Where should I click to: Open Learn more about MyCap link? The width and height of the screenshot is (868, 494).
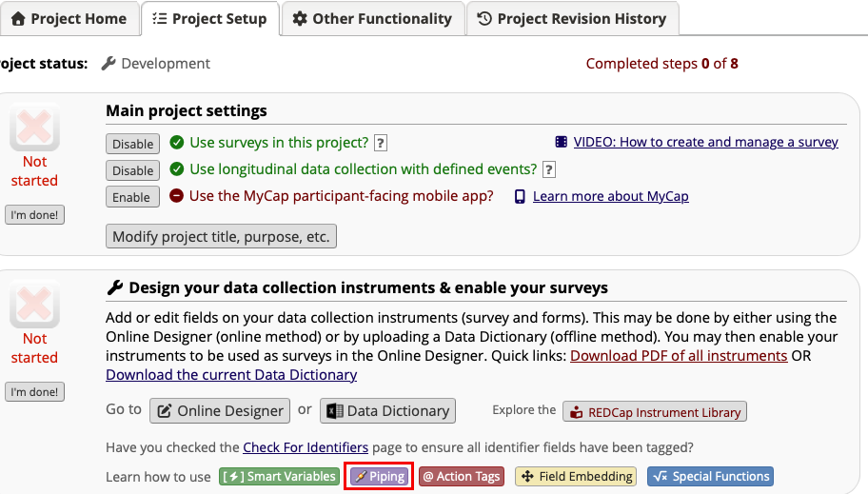click(611, 196)
